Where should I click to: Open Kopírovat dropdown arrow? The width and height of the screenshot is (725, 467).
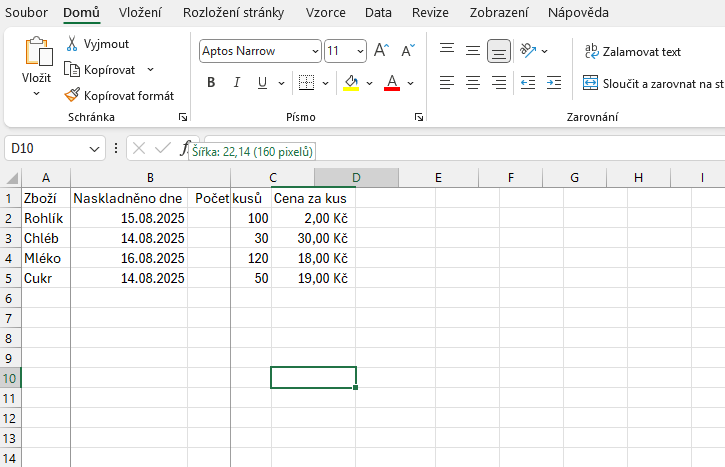[150, 70]
